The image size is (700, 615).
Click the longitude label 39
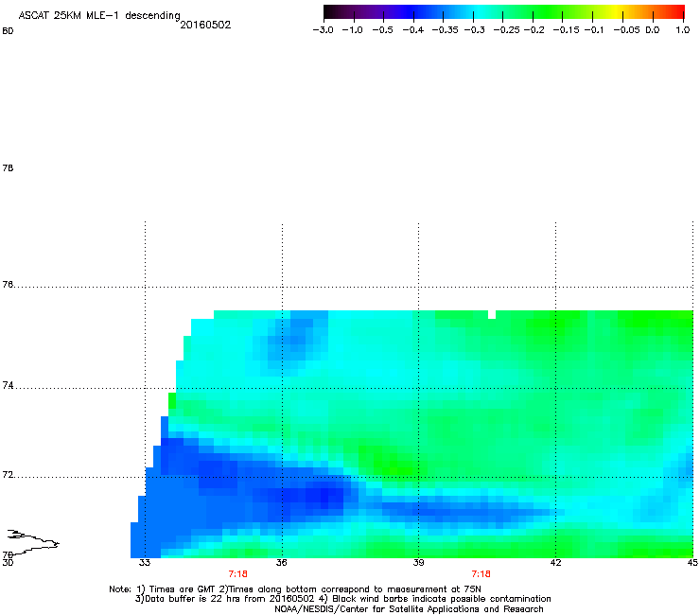tap(418, 562)
